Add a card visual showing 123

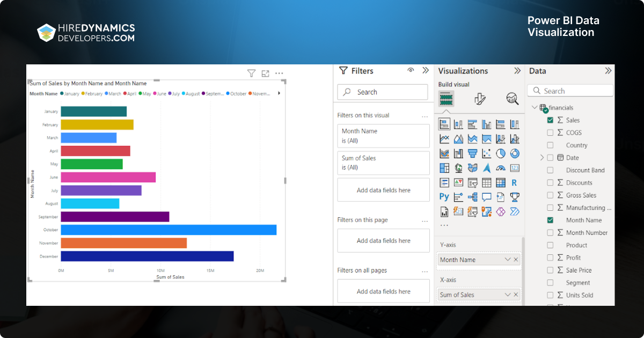(514, 168)
